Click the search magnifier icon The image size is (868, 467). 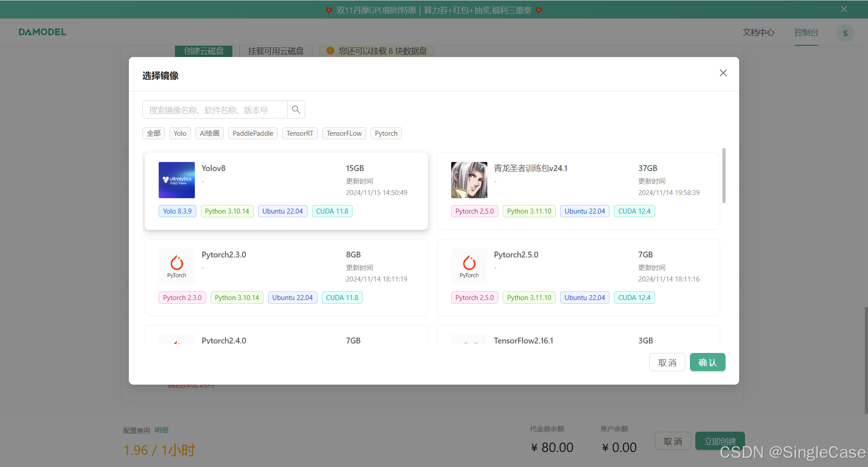pyautogui.click(x=296, y=110)
